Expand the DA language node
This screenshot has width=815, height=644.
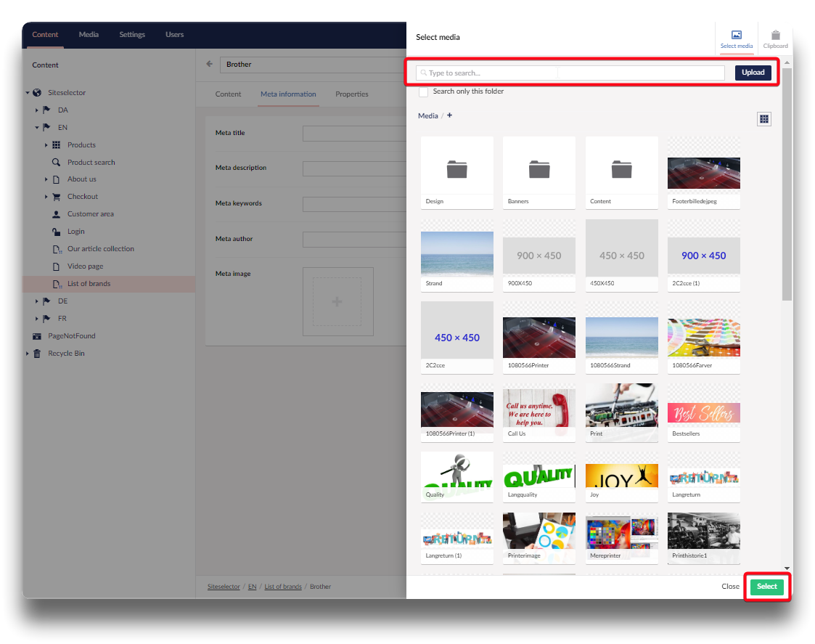click(37, 110)
